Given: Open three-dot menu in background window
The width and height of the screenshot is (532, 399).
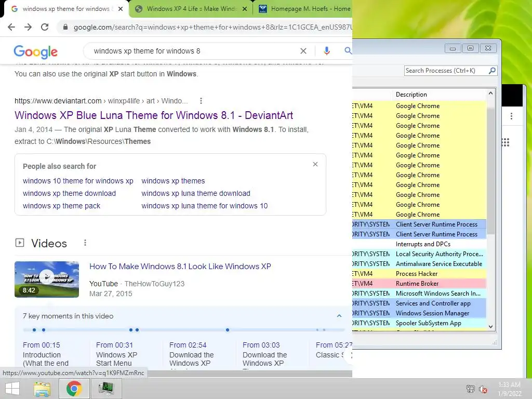Looking at the screenshot, I should point(511,116).
